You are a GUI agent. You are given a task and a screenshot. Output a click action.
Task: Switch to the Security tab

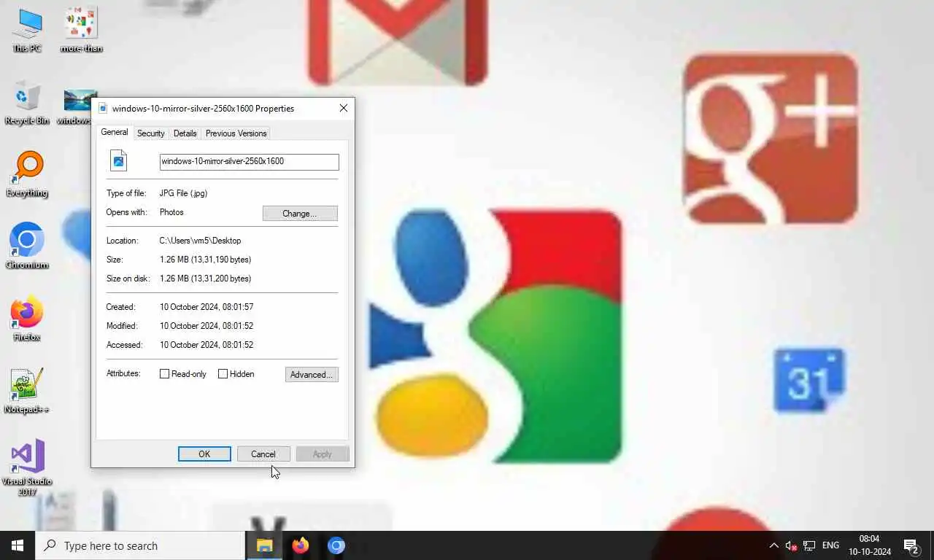coord(150,133)
